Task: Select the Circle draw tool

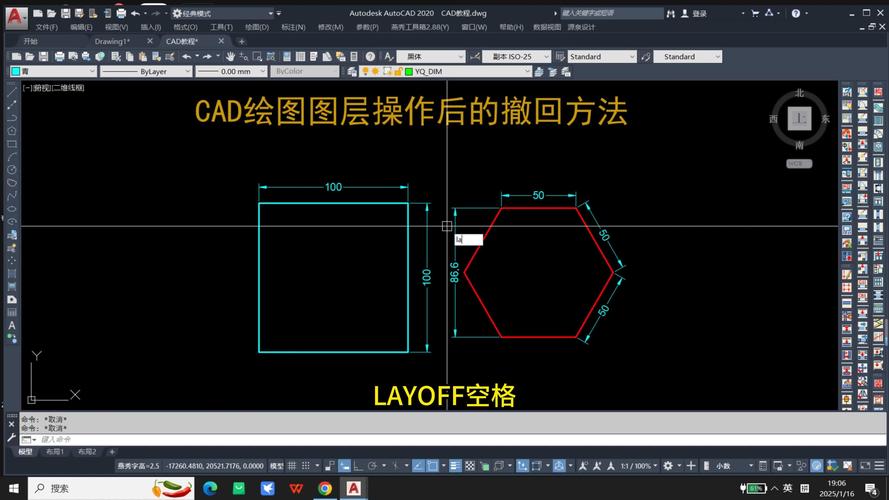Action: pyautogui.click(x=11, y=170)
